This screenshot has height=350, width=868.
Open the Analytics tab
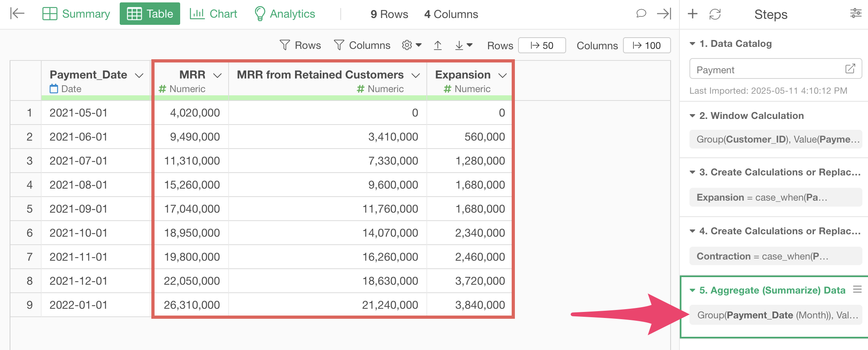point(285,14)
